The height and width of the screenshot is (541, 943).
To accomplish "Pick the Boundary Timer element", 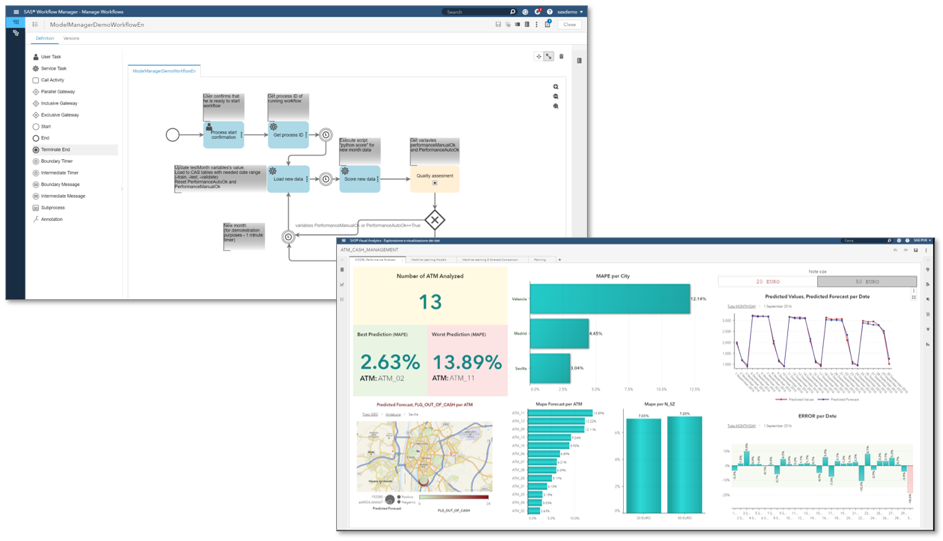I will 56,161.
